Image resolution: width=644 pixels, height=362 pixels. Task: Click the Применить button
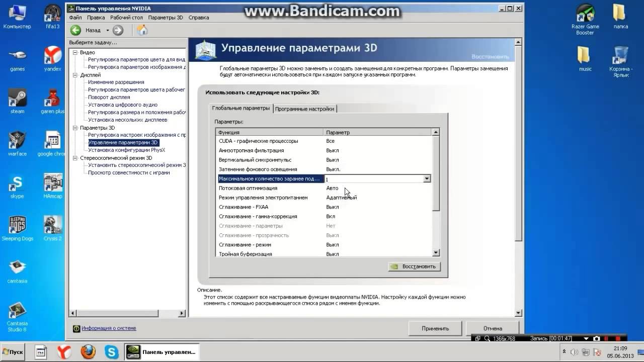point(435,328)
